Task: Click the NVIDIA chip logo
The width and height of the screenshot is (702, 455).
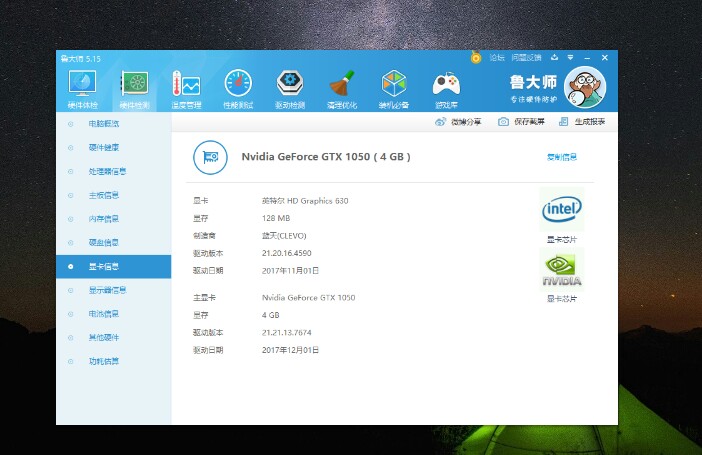Action: 562,269
